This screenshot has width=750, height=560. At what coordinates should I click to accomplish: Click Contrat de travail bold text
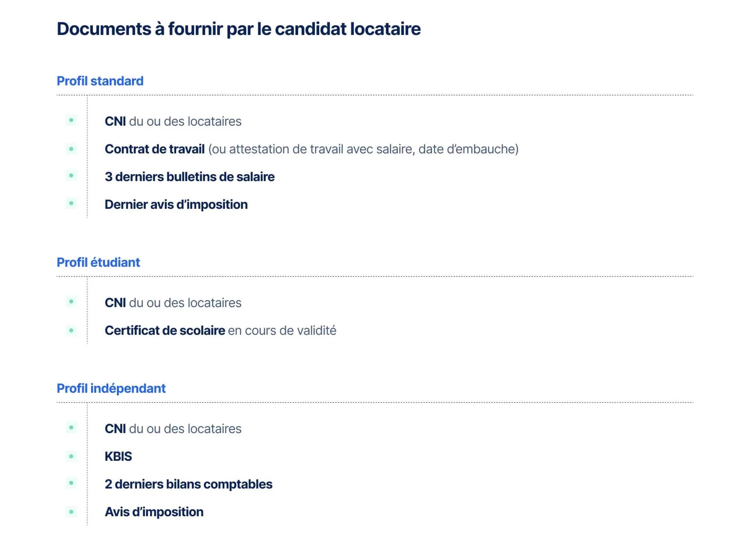click(x=154, y=149)
